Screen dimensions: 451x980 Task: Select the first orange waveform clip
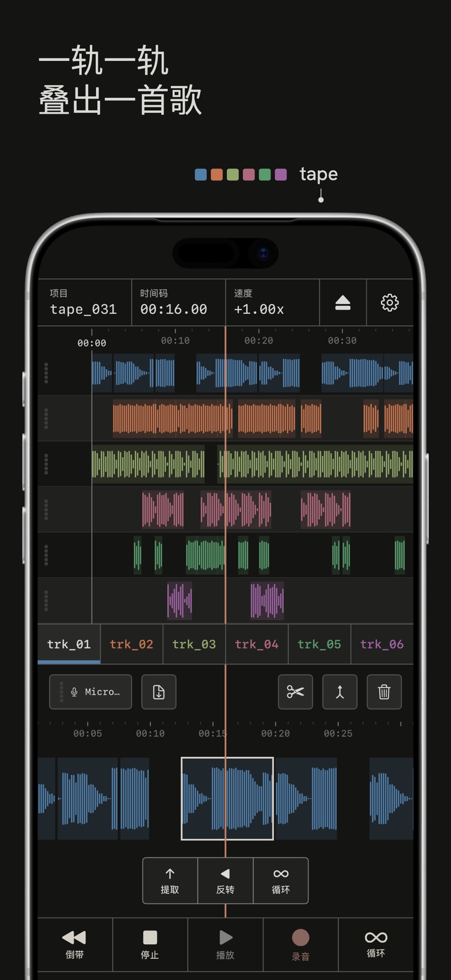[x=172, y=418]
